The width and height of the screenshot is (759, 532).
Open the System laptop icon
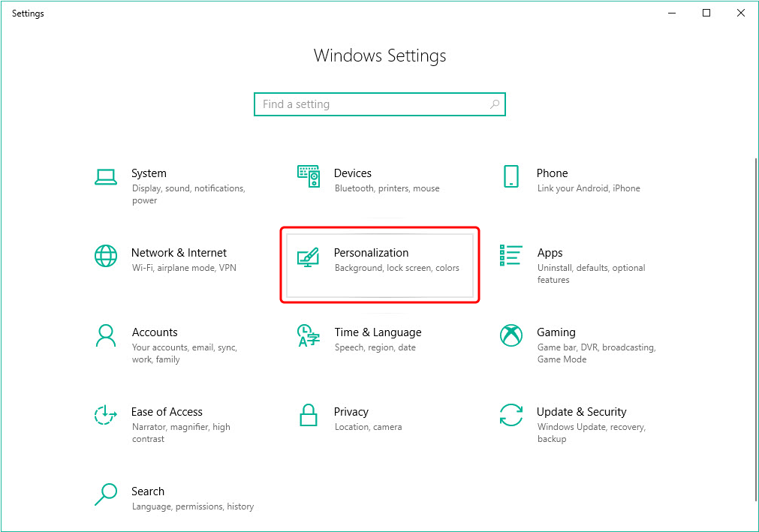pyautogui.click(x=106, y=177)
